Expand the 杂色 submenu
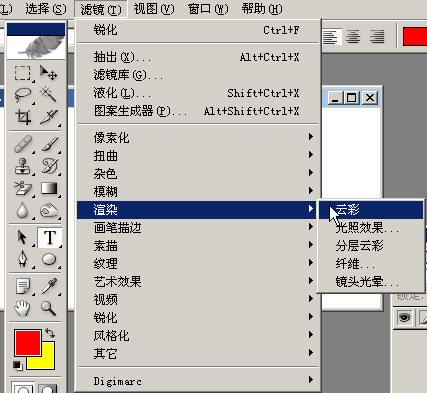Viewport: 427px width, 393px height. 197,173
